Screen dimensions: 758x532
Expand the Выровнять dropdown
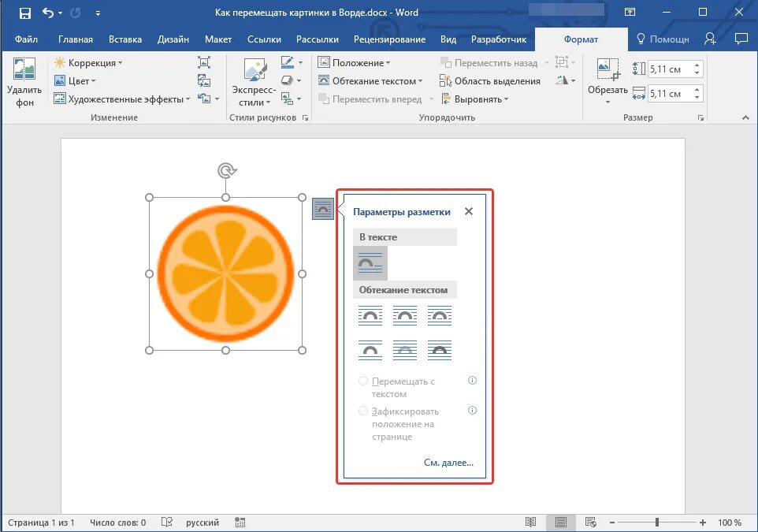coord(474,99)
